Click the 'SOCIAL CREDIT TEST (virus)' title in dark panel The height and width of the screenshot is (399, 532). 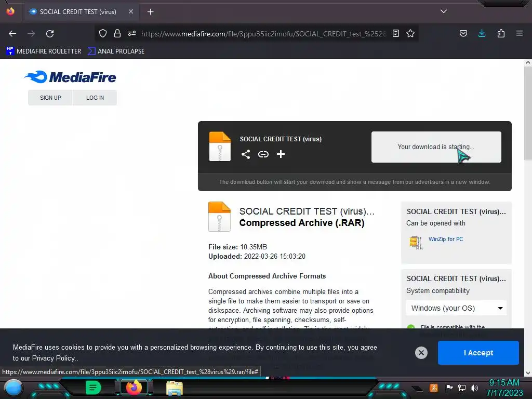pyautogui.click(x=281, y=139)
